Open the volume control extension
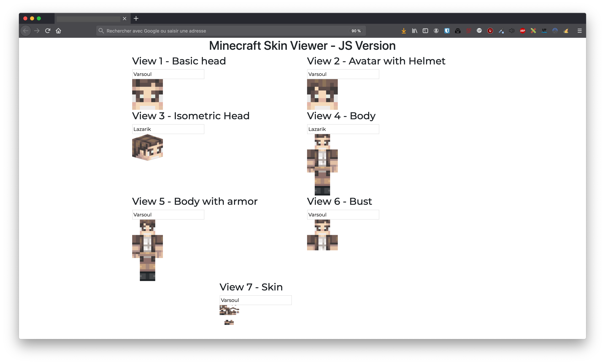Screen dimensions: 605x364 tap(512, 31)
